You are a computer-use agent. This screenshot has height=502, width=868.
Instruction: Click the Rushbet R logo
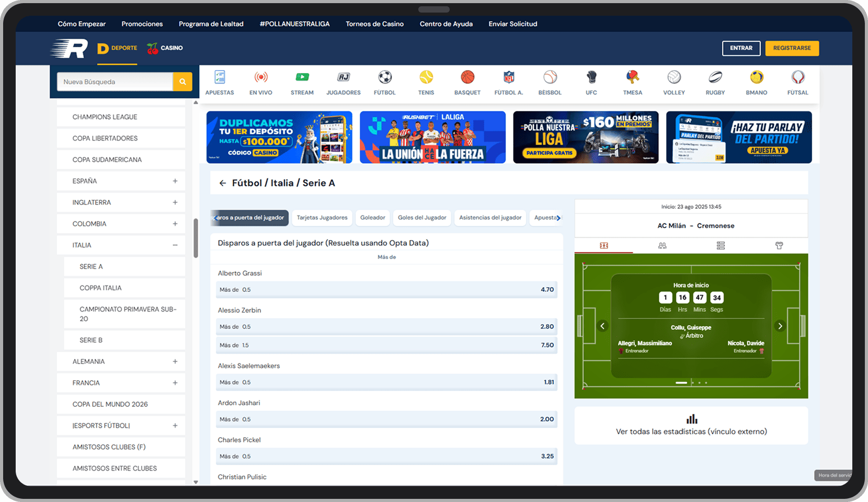69,49
